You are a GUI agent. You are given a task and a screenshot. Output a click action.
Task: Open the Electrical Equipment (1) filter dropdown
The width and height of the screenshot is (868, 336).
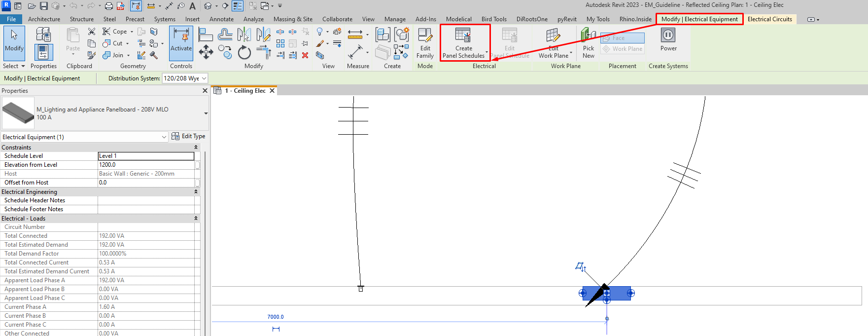(x=164, y=137)
